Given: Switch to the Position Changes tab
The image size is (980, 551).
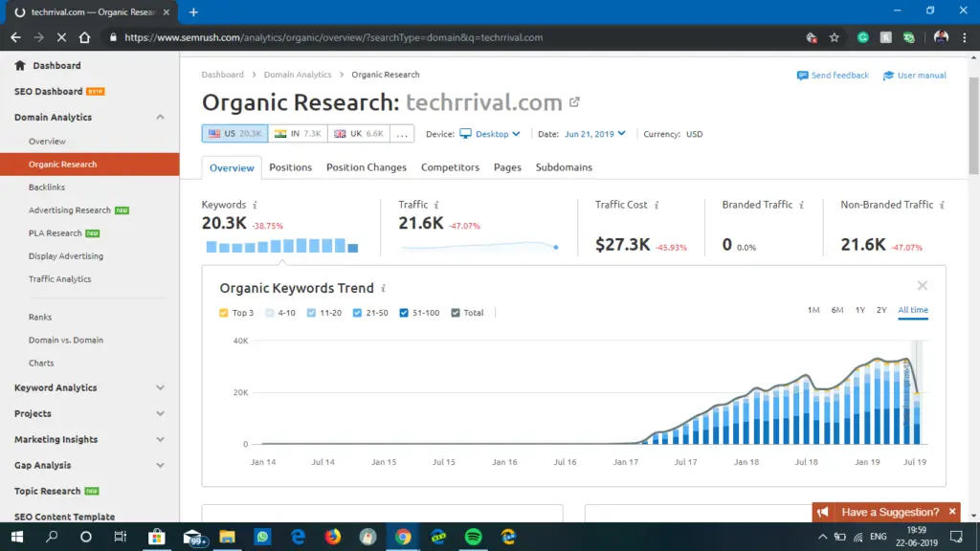Looking at the screenshot, I should [x=367, y=167].
